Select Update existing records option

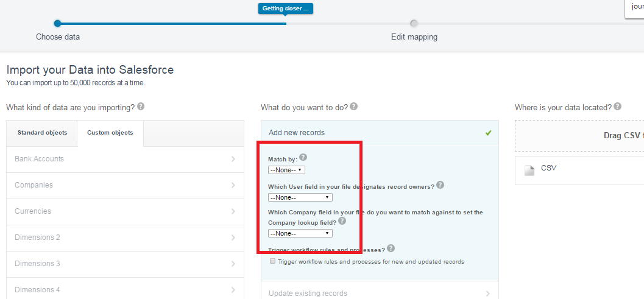(x=380, y=290)
